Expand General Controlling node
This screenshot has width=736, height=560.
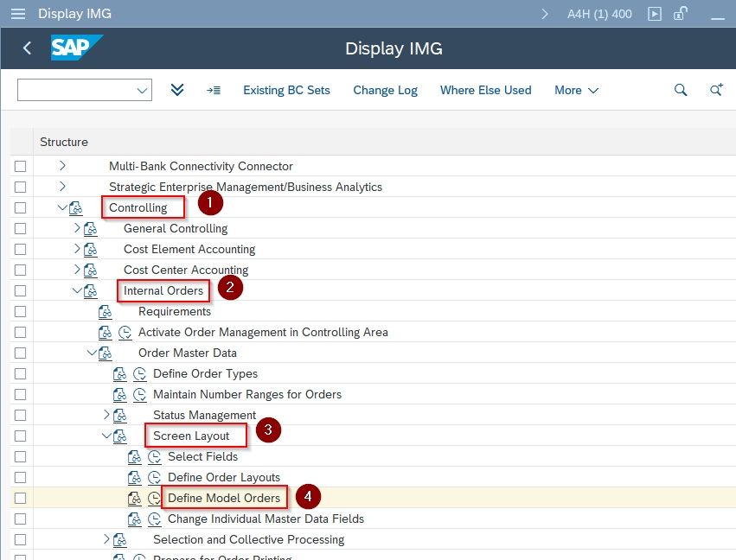point(78,227)
